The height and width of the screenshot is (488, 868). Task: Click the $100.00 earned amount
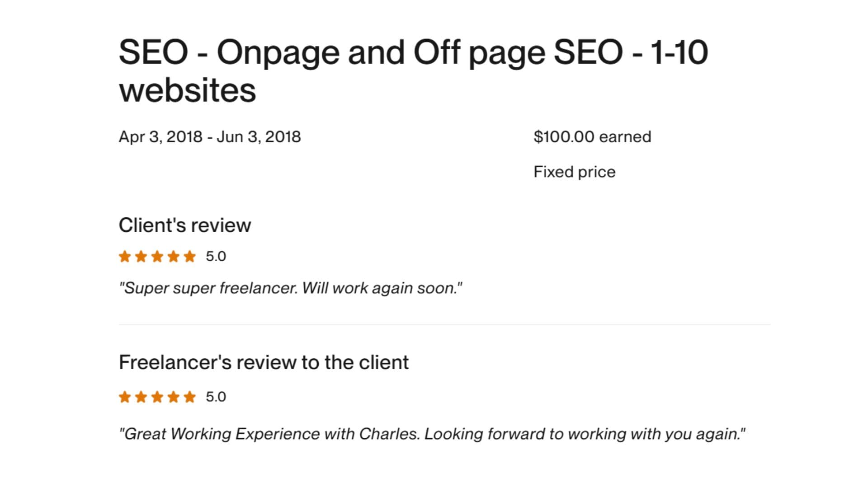(x=592, y=136)
